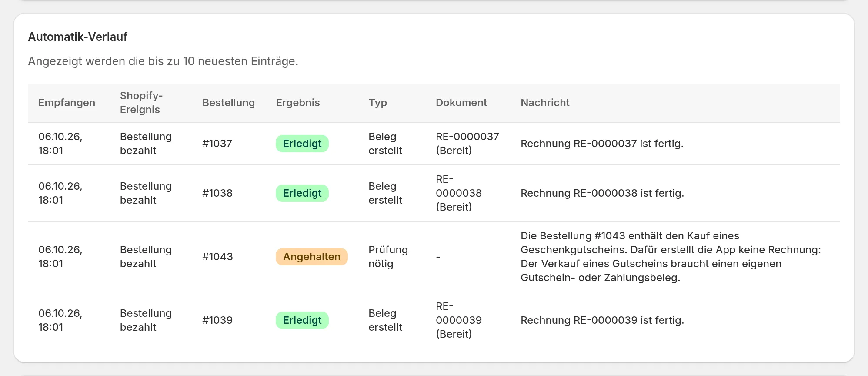The height and width of the screenshot is (376, 868).
Task: Click the "Angehalten" badge for order #1043
Action: pos(312,257)
